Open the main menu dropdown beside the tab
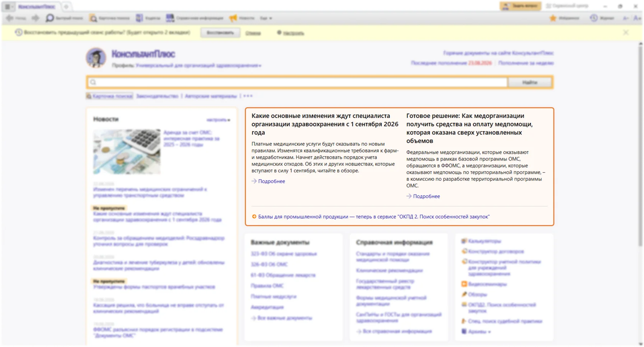644x347 pixels. coord(8,7)
